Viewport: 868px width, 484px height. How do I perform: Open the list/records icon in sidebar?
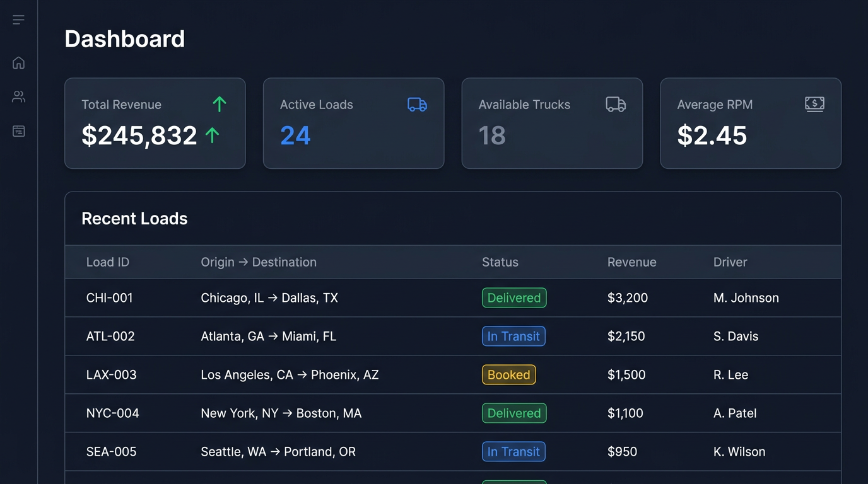click(19, 131)
